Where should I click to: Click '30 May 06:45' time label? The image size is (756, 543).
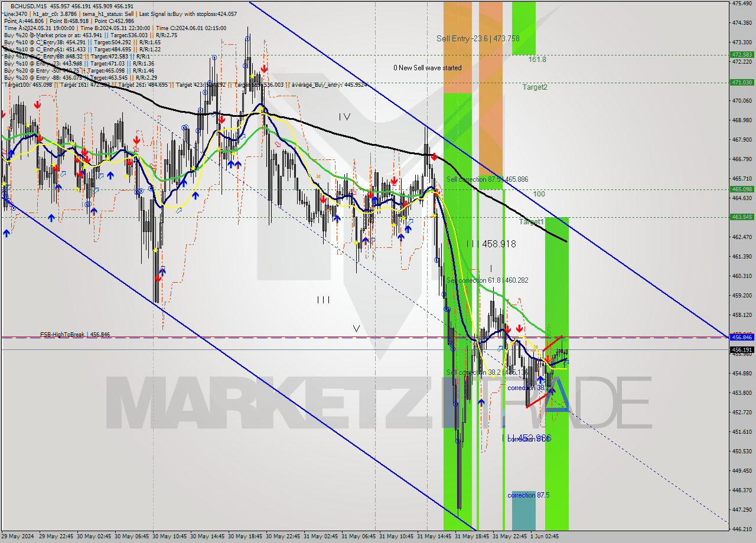tap(132, 537)
